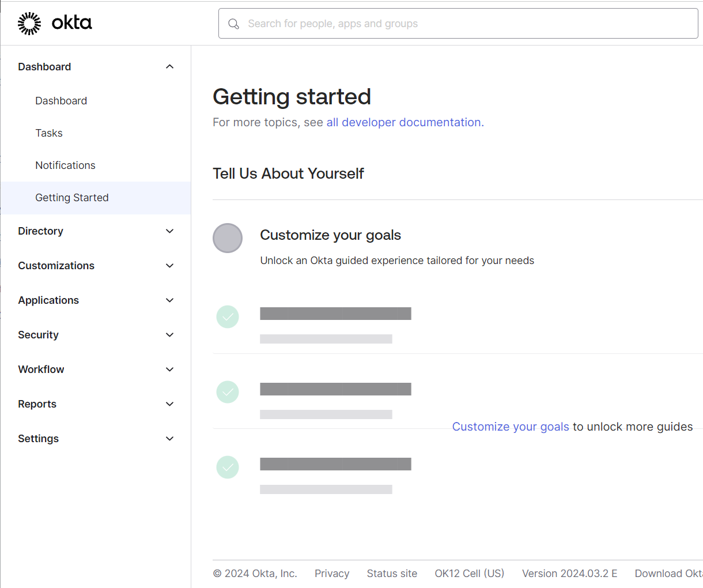The height and width of the screenshot is (588, 703).
Task: Click the Customize your goals unlock guides link
Action: click(x=511, y=427)
